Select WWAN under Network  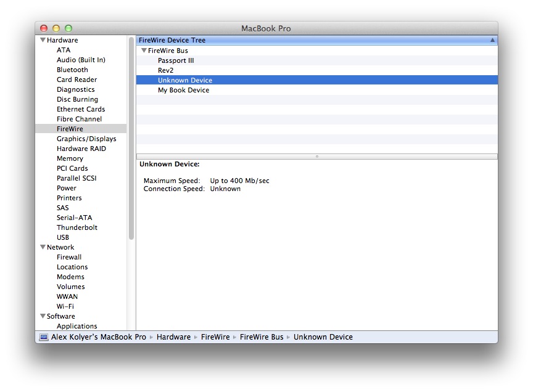click(x=67, y=296)
